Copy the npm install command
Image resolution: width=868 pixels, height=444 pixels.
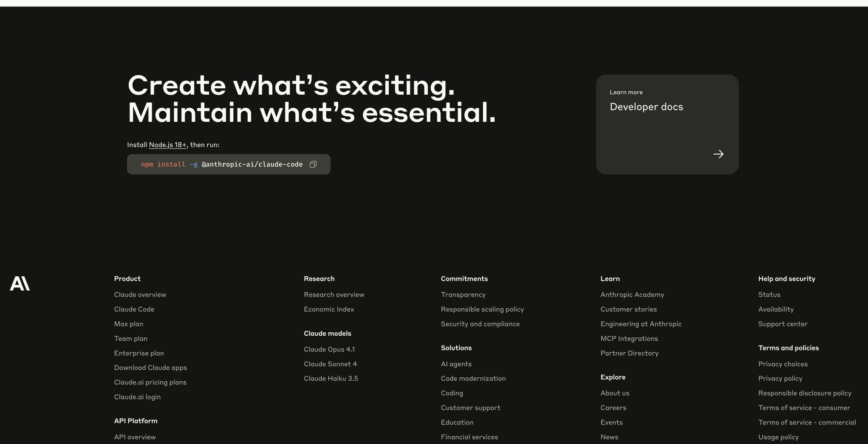click(x=313, y=164)
